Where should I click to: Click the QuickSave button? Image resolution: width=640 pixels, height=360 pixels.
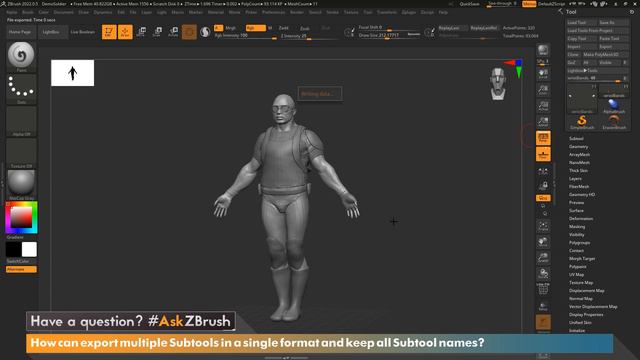(x=470, y=4)
